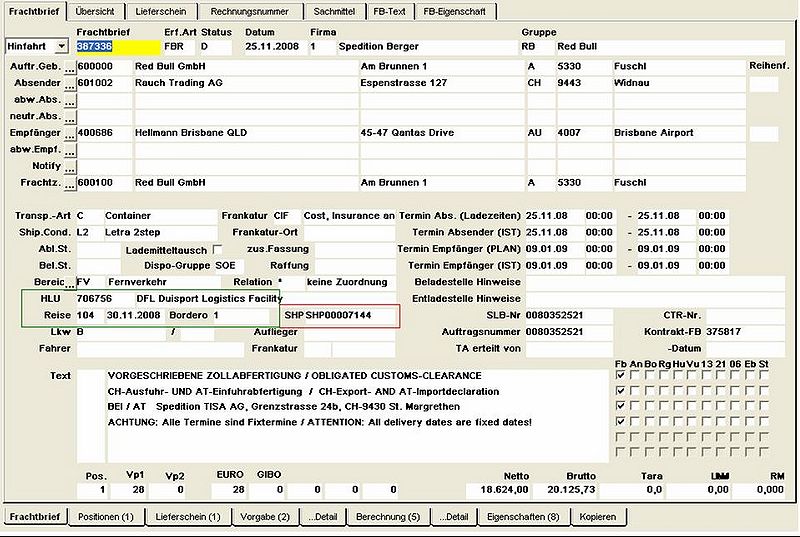Click the Frankatur-Ort input field
Image resolution: width=800 pixels, height=537 pixels.
pyautogui.click(x=349, y=233)
